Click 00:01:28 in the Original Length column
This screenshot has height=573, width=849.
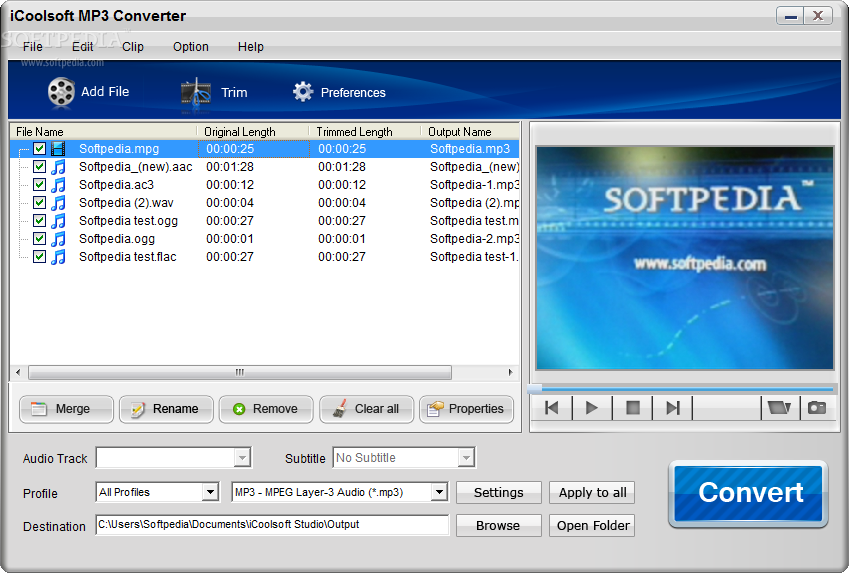click(x=230, y=167)
